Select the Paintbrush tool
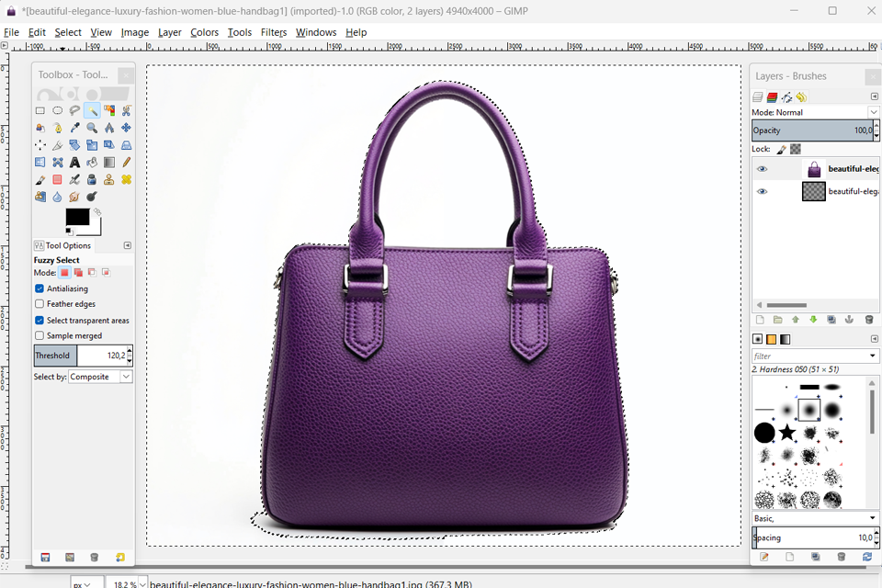This screenshot has height=588, width=882. (x=40, y=180)
